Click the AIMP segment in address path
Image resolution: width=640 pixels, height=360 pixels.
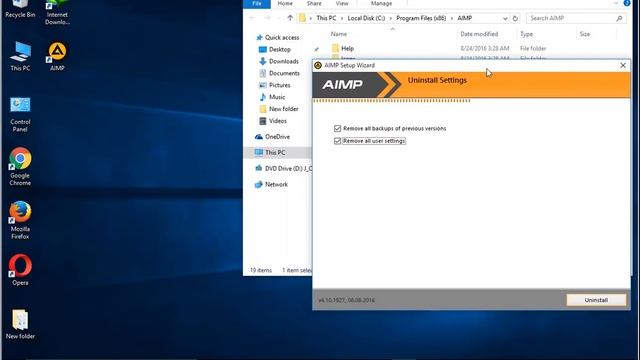pos(464,18)
